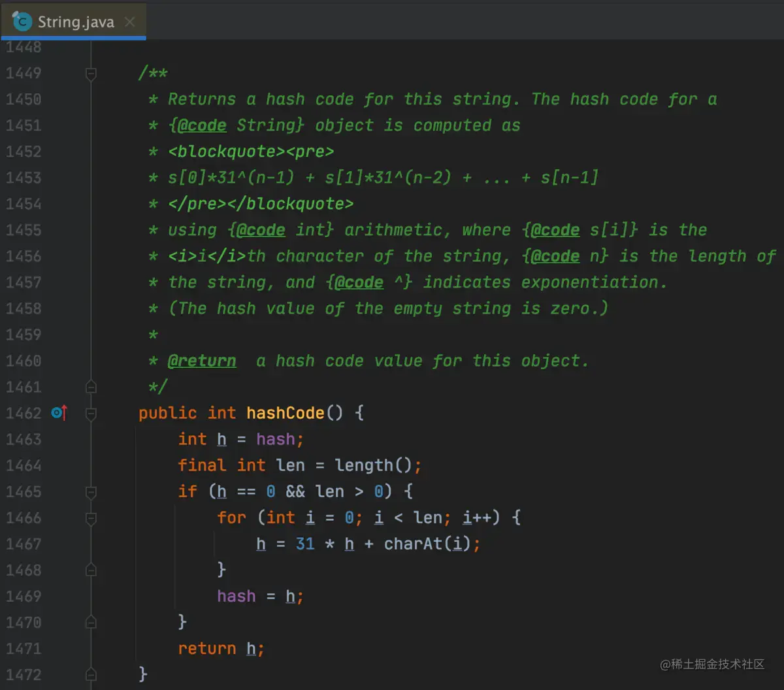Click 'i++' in the for loop
Image resolution: width=784 pixels, height=690 pixels.
click(477, 517)
